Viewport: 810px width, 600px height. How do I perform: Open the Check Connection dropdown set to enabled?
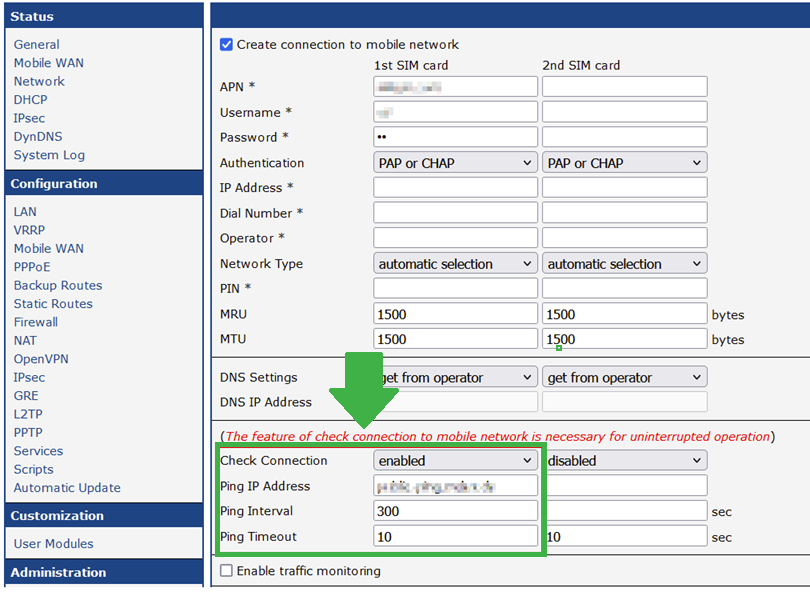pos(455,460)
